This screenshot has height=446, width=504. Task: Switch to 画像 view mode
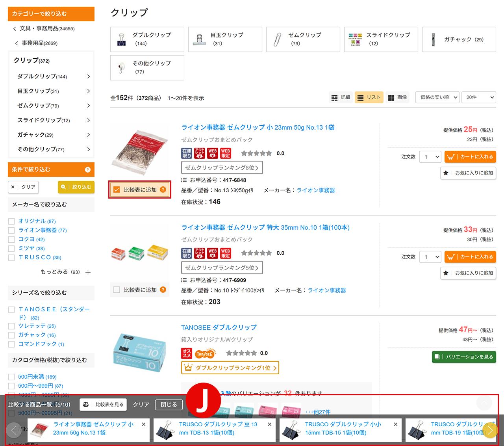pos(398,97)
